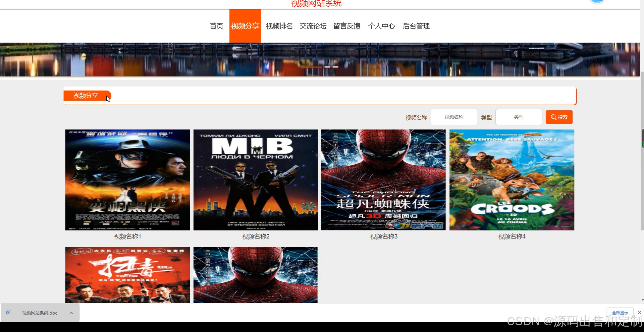Select the 视频分享 navigation tab
Viewport: 644px width, 332px height.
click(x=245, y=26)
